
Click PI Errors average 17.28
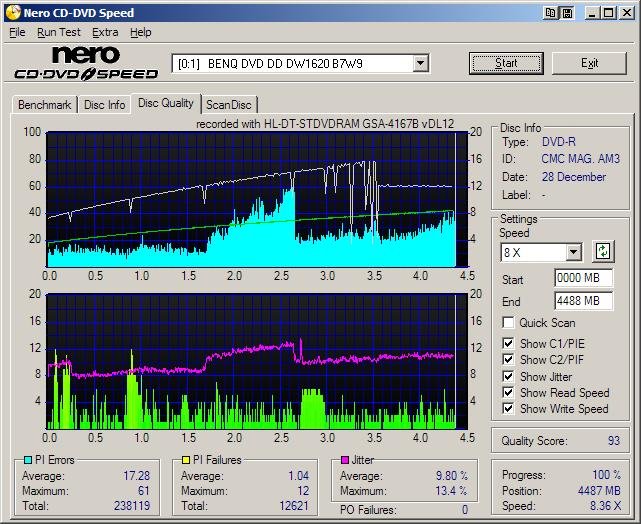point(137,476)
